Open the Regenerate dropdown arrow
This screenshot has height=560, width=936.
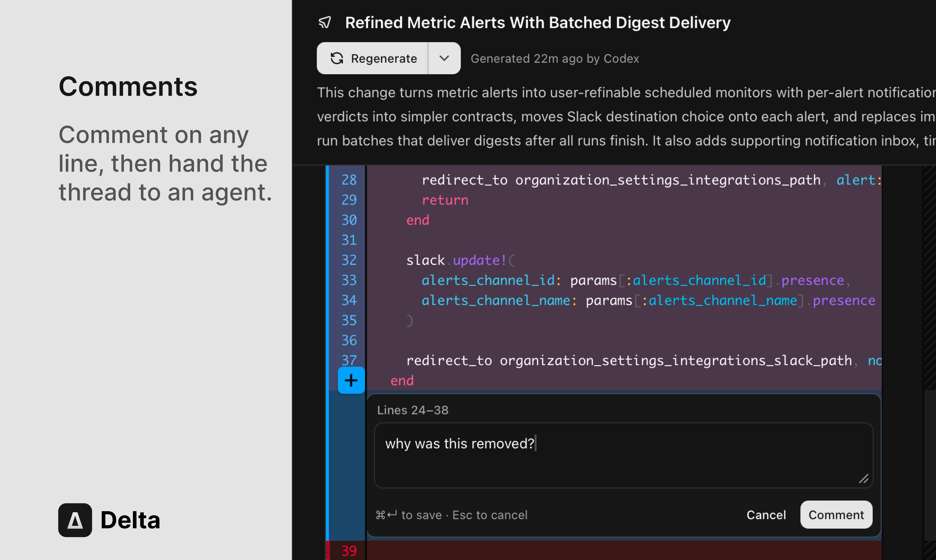(x=444, y=59)
